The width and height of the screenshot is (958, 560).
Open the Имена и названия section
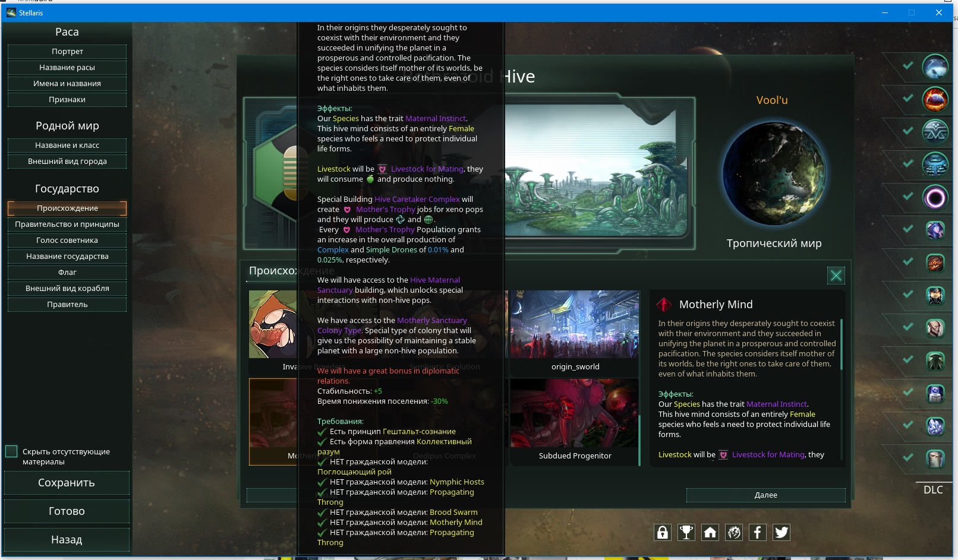pyautogui.click(x=67, y=84)
